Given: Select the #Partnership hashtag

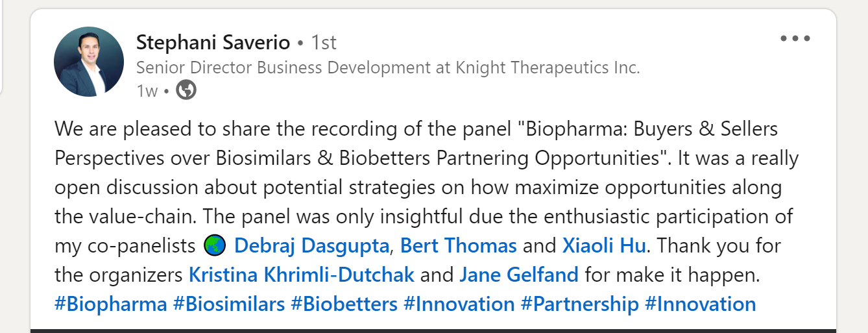Looking at the screenshot, I should pyautogui.click(x=579, y=304).
